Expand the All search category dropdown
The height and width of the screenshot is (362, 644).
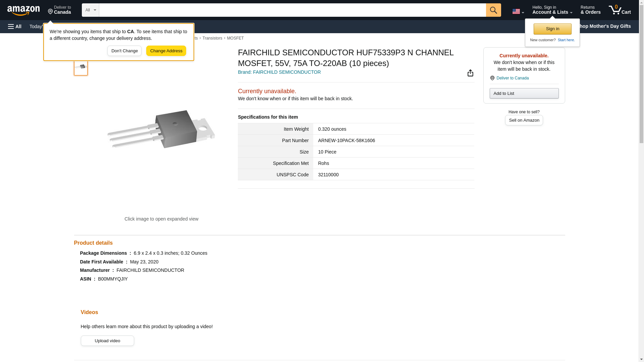(x=90, y=10)
